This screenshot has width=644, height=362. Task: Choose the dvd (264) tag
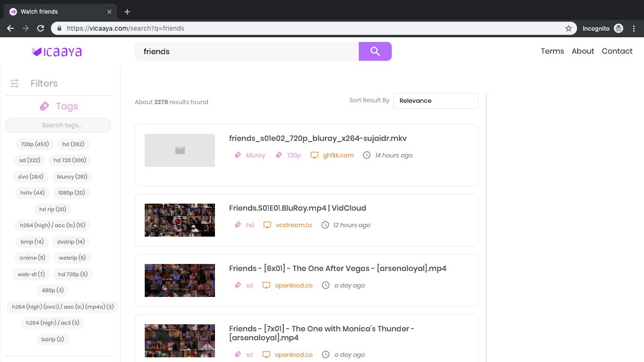[x=31, y=177]
